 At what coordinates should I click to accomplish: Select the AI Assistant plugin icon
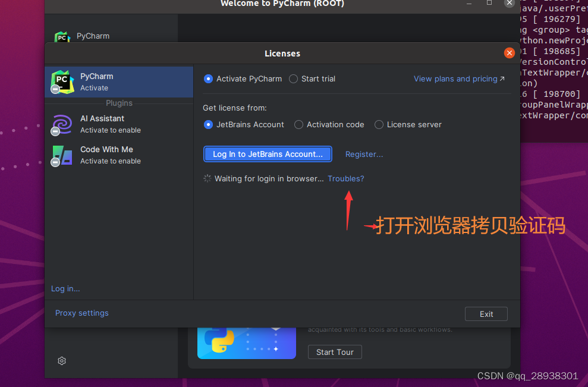[62, 124]
